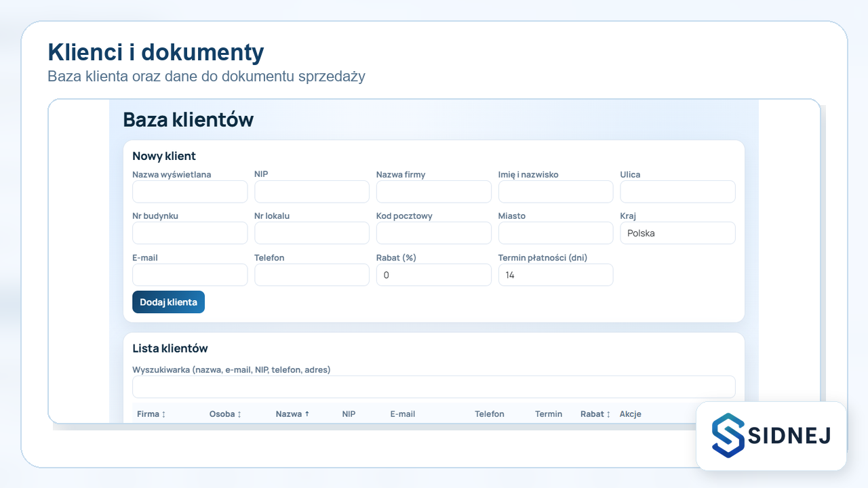Click the Kraj field containing Polska

click(x=678, y=233)
